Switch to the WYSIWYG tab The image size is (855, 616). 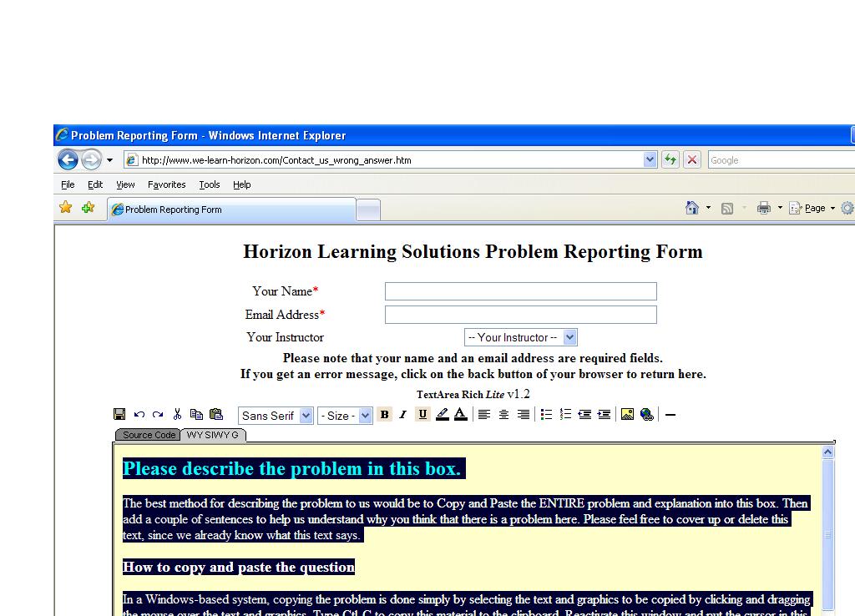[x=213, y=435]
